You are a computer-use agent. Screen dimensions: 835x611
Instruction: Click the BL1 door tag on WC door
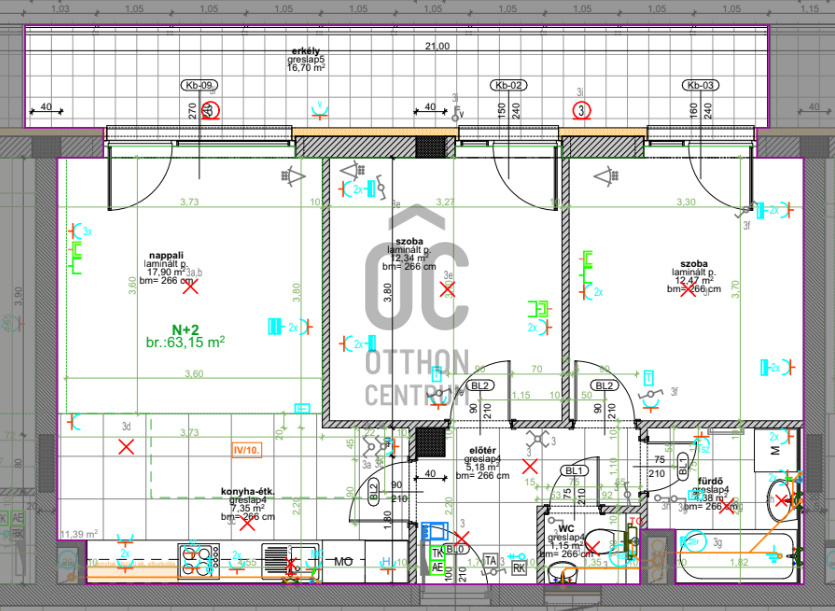coord(574,470)
